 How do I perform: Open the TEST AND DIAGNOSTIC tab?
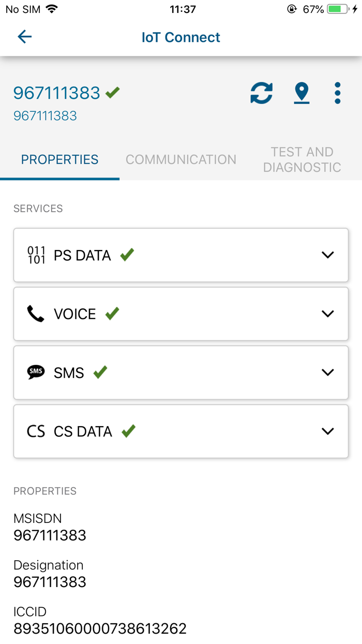(x=302, y=159)
